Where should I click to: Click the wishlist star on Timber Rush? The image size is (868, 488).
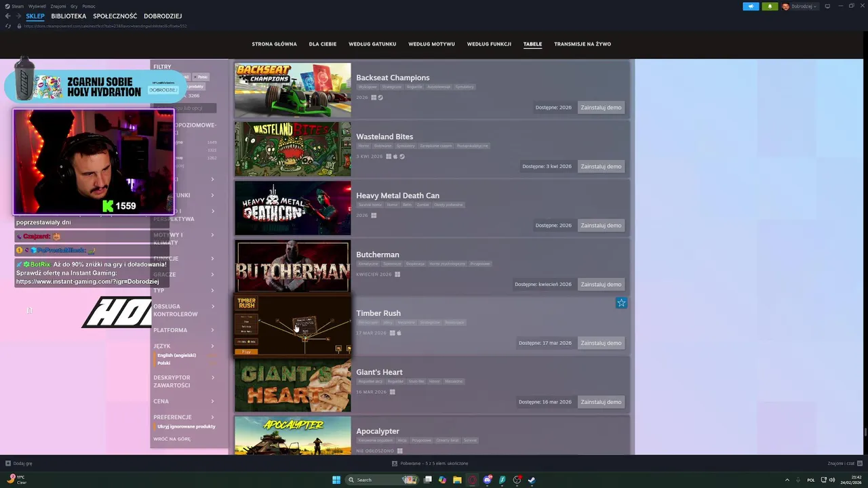621,303
